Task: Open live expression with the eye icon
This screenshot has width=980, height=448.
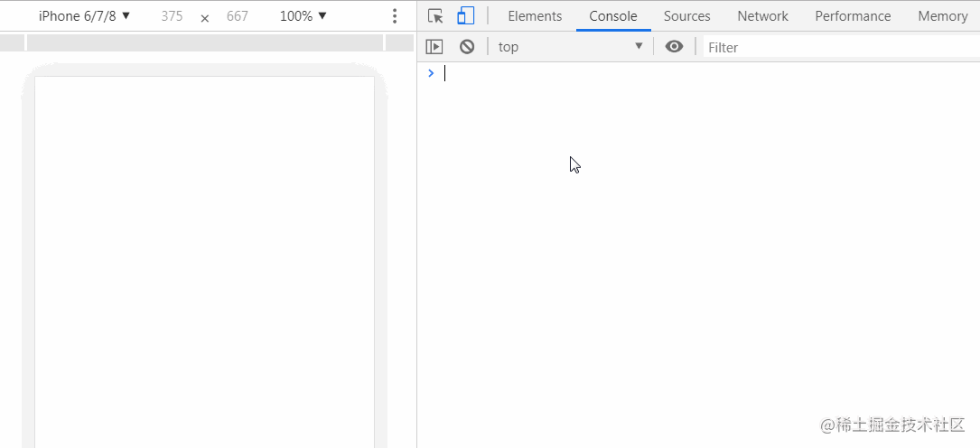Action: click(674, 46)
